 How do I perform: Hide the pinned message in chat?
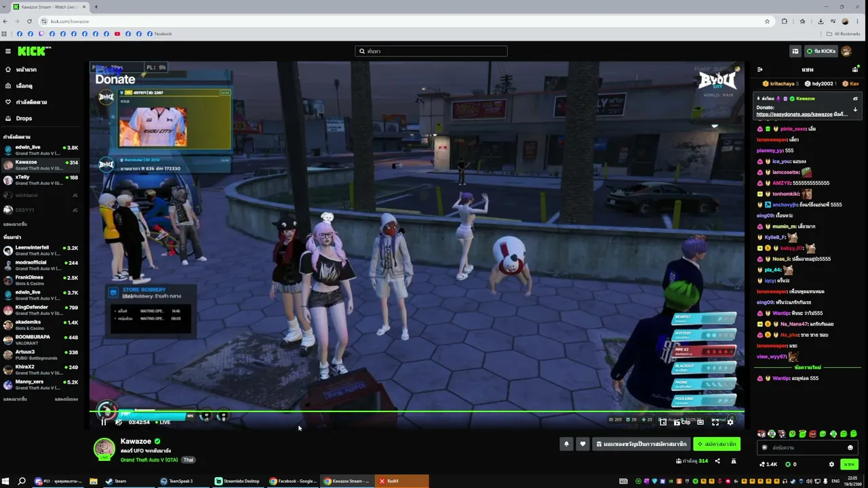(855, 98)
